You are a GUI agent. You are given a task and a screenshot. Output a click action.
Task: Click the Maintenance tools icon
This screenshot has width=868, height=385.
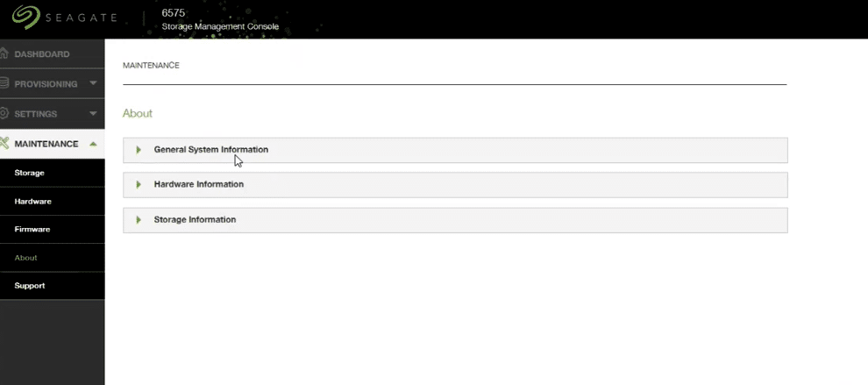[4, 144]
